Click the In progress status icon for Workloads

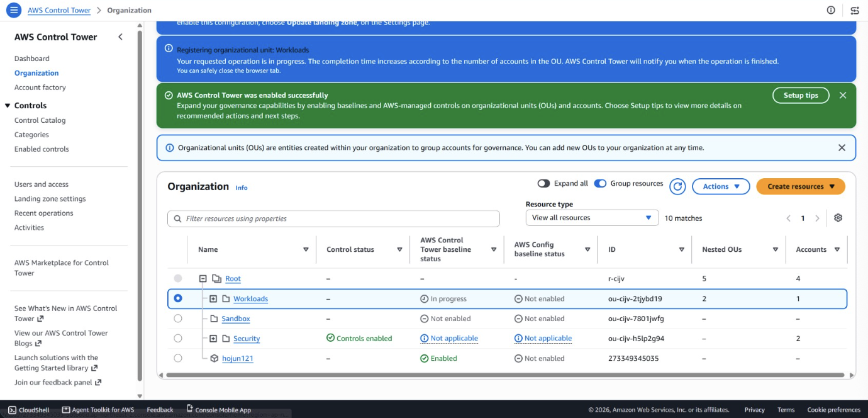pyautogui.click(x=424, y=299)
